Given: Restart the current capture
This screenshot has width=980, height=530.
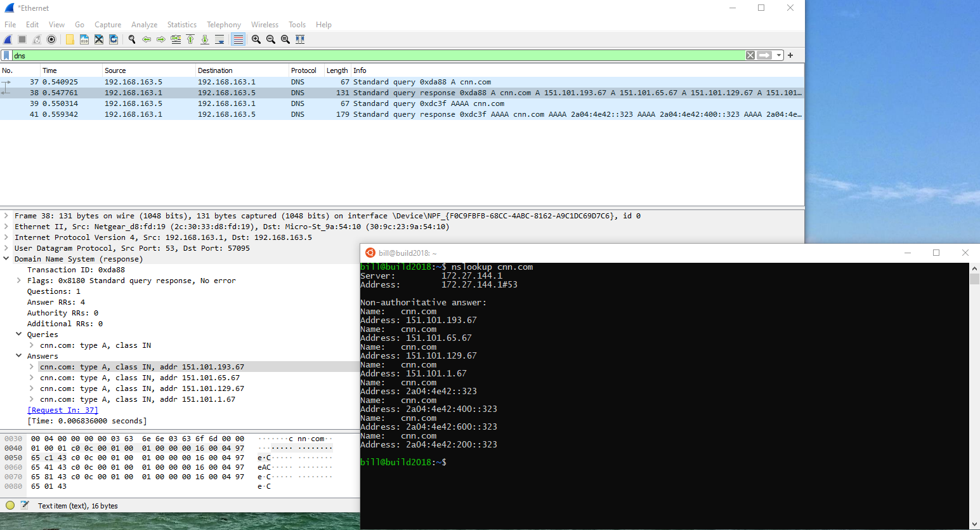Looking at the screenshot, I should coord(37,39).
